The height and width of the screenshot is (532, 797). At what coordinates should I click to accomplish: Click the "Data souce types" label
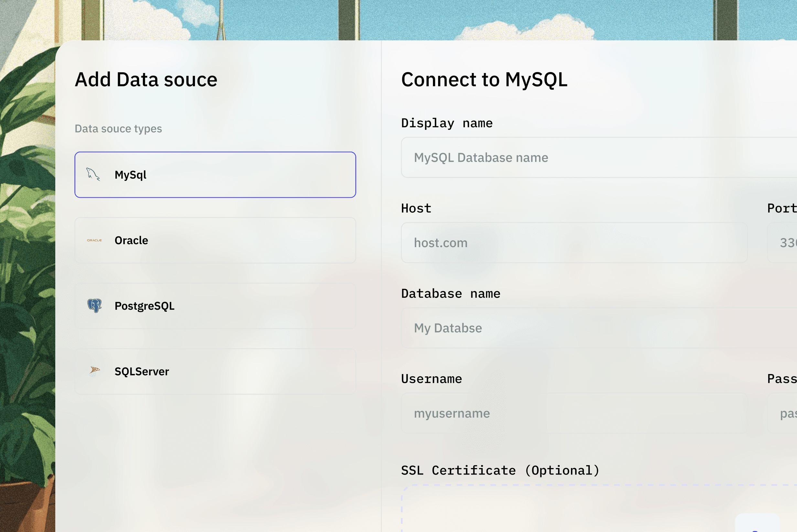[x=118, y=129]
